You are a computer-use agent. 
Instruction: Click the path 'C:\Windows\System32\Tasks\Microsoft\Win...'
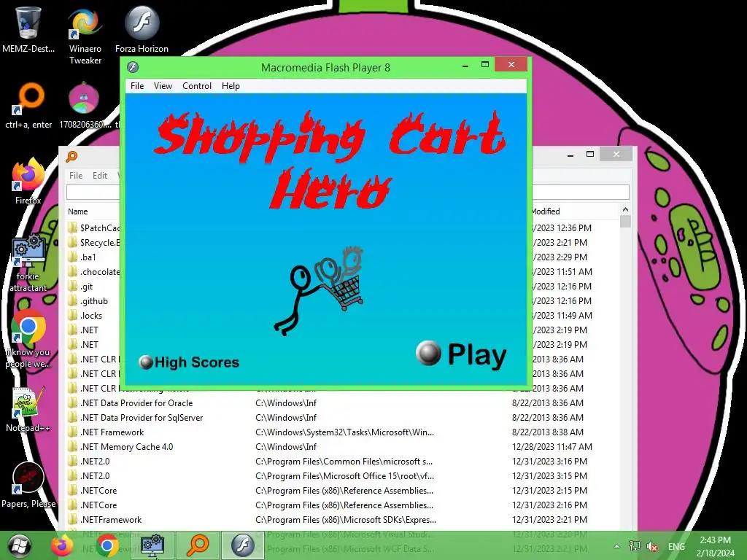tap(344, 432)
